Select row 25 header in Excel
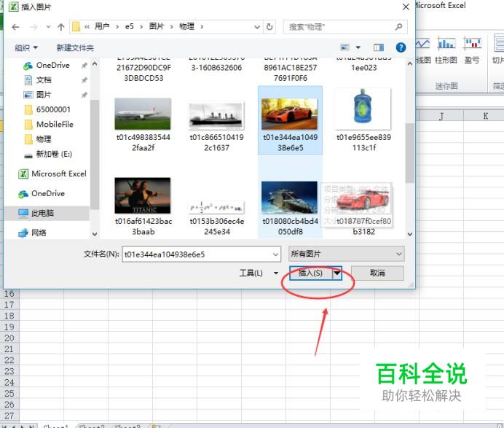This screenshot has height=428, width=504. (9, 393)
